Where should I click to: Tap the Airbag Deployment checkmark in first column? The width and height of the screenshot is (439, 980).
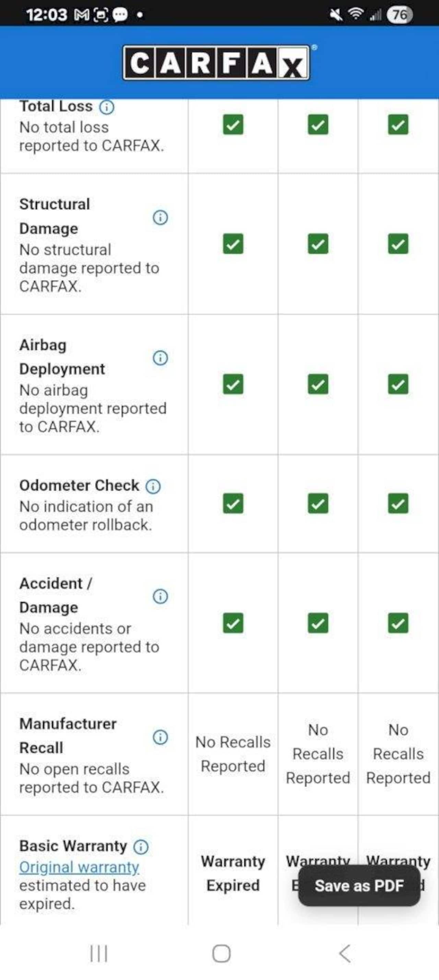233,384
